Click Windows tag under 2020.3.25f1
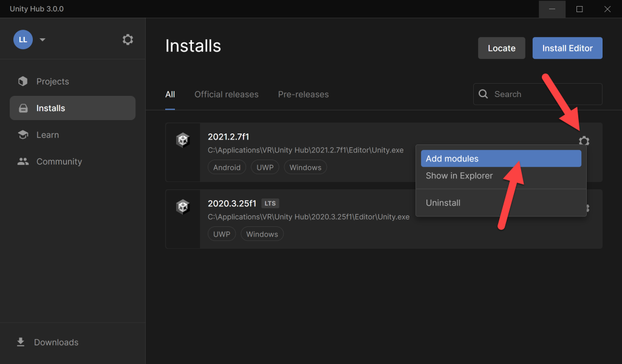 [x=262, y=234]
